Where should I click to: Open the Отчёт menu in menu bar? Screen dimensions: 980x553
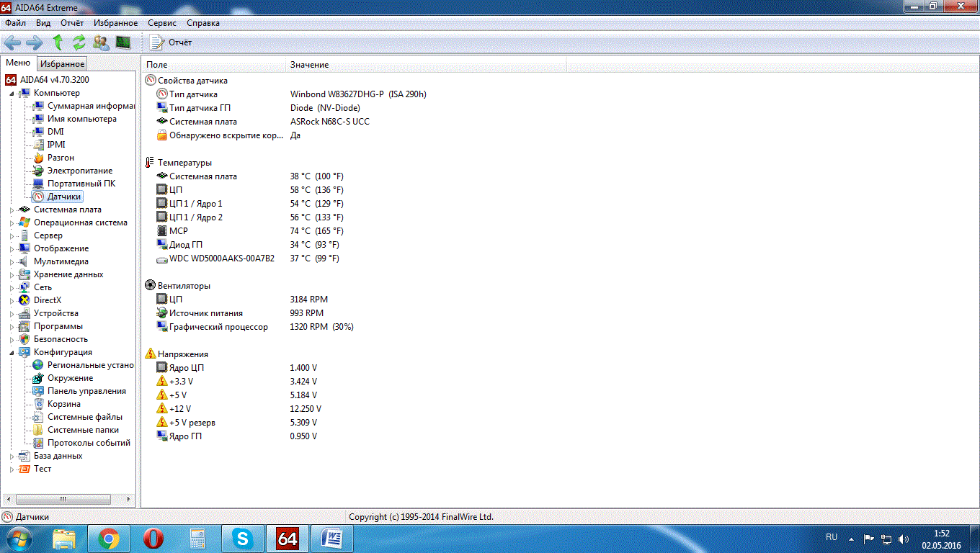(x=72, y=23)
